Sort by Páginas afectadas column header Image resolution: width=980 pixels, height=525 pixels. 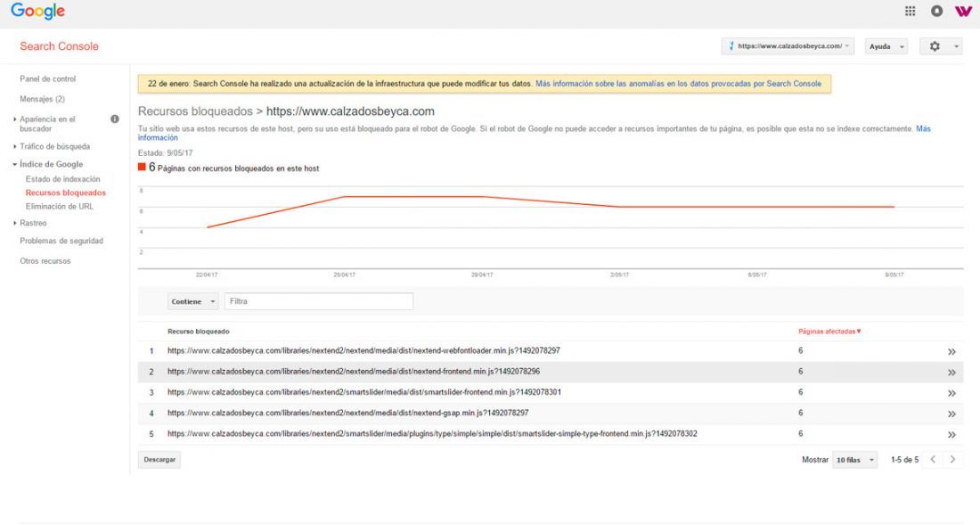coord(829,332)
